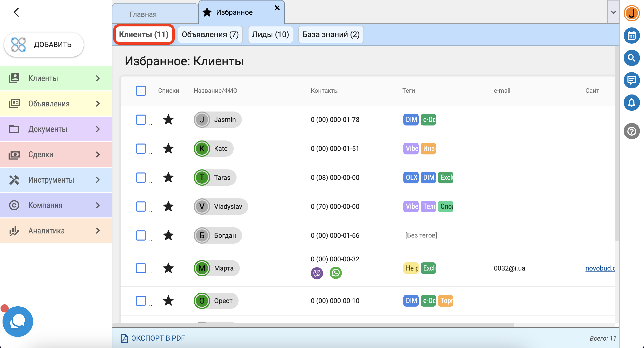Click ЭКСПОРТ В PDF link

click(153, 338)
